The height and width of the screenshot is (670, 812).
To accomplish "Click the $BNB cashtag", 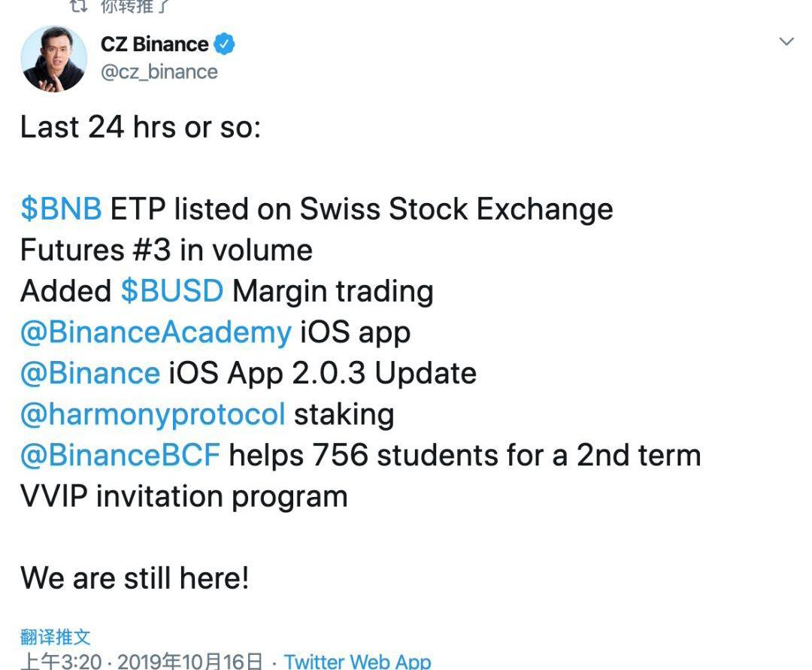I will (x=61, y=209).
